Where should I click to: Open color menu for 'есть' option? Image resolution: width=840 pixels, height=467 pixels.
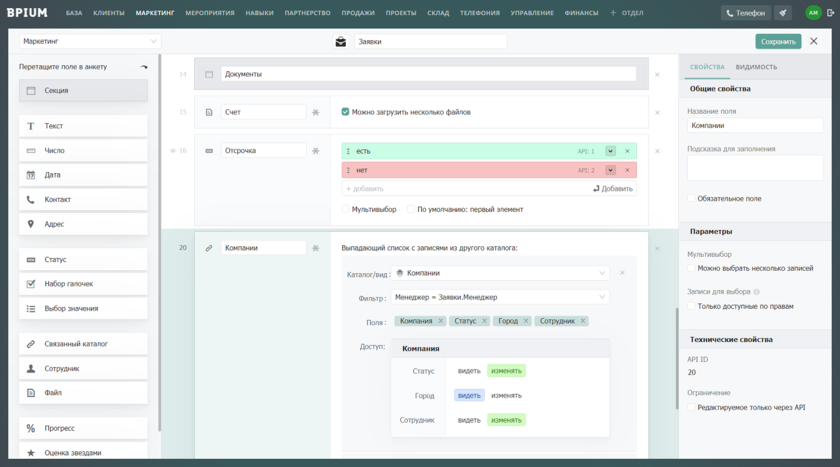coord(610,151)
